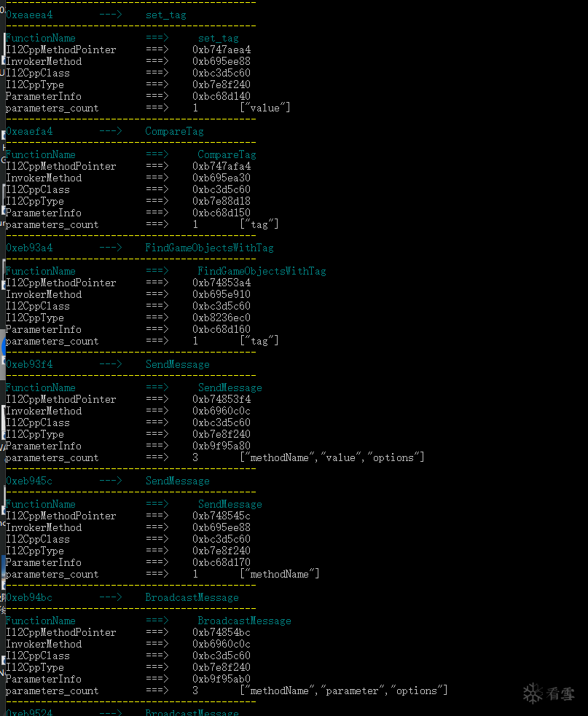Select the ["value"] parameter list
This screenshot has height=716, width=588.
coord(265,108)
